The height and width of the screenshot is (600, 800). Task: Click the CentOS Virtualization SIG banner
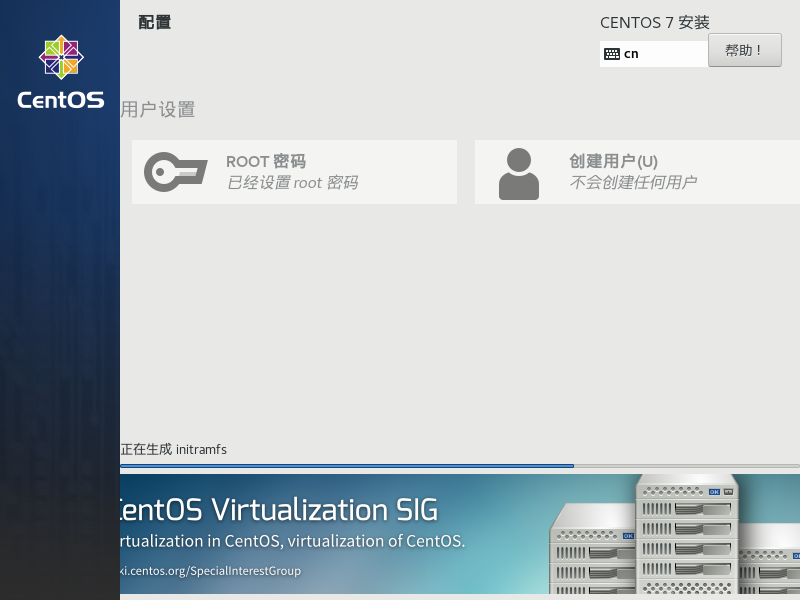coord(460,534)
